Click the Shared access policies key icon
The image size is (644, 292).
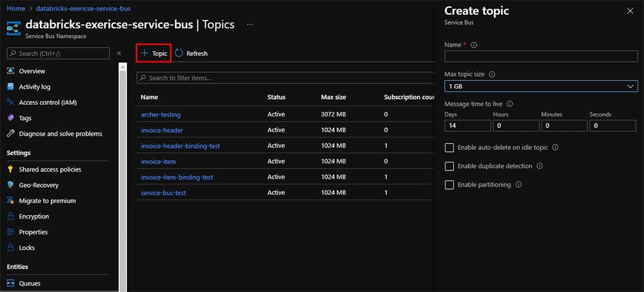click(x=11, y=169)
